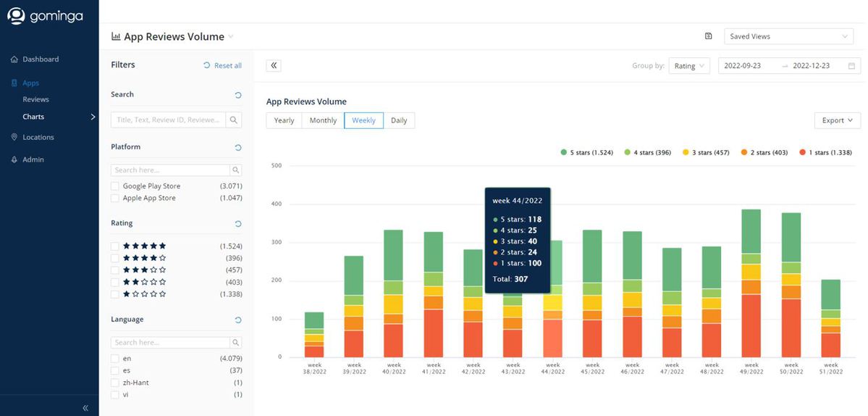Reset the Language filter using its refresh icon

pyautogui.click(x=237, y=320)
